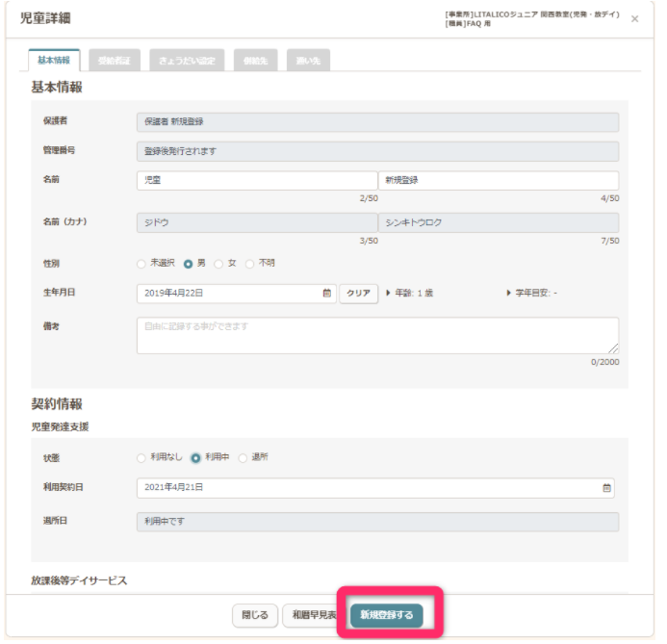Viewport: 667px width, 644px height.
Task: Select the 利用中 status radio button
Action: pos(195,458)
